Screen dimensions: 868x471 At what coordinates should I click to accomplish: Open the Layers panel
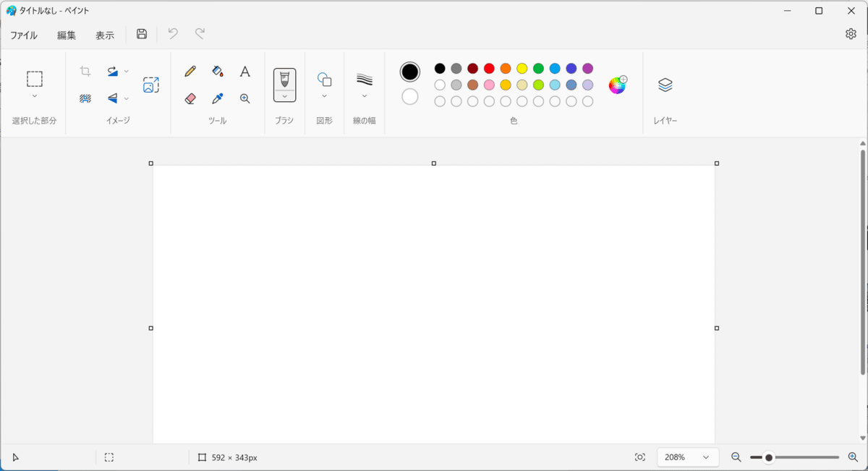pyautogui.click(x=665, y=85)
